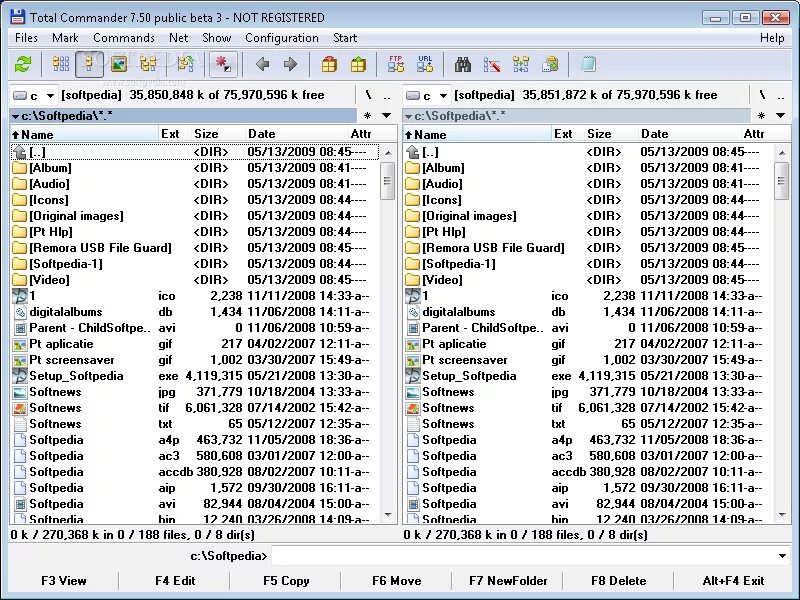Go to parent directory button in right panel
The image size is (800, 600).
tap(781, 96)
